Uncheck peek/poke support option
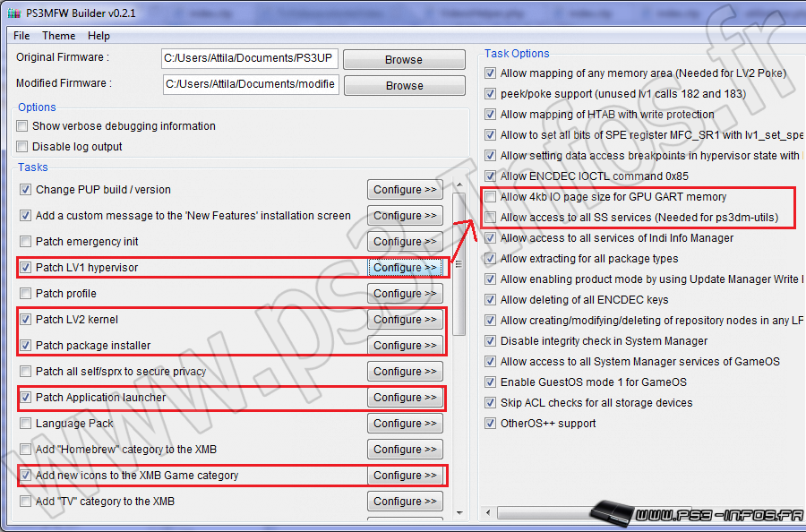The width and height of the screenshot is (806, 532). pos(491,93)
